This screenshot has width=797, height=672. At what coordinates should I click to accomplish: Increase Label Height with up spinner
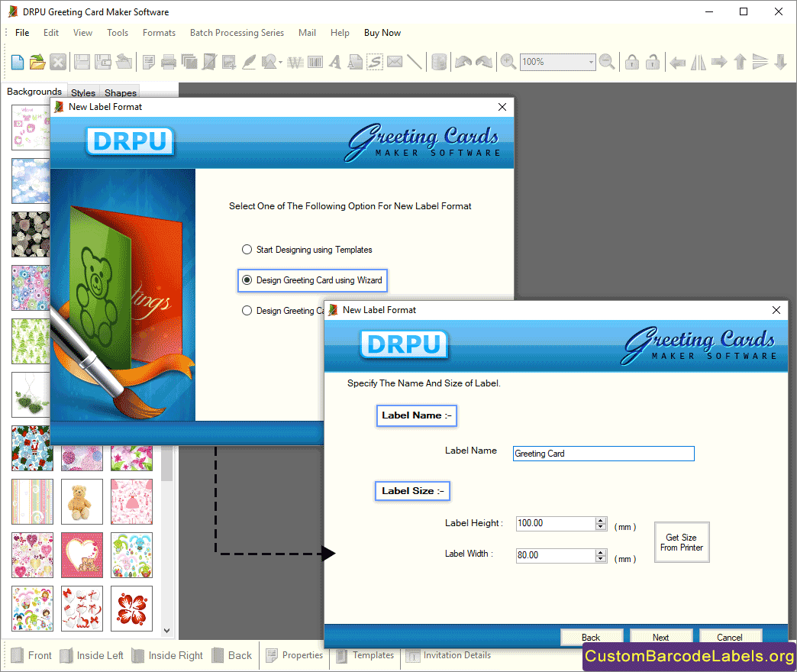click(601, 520)
